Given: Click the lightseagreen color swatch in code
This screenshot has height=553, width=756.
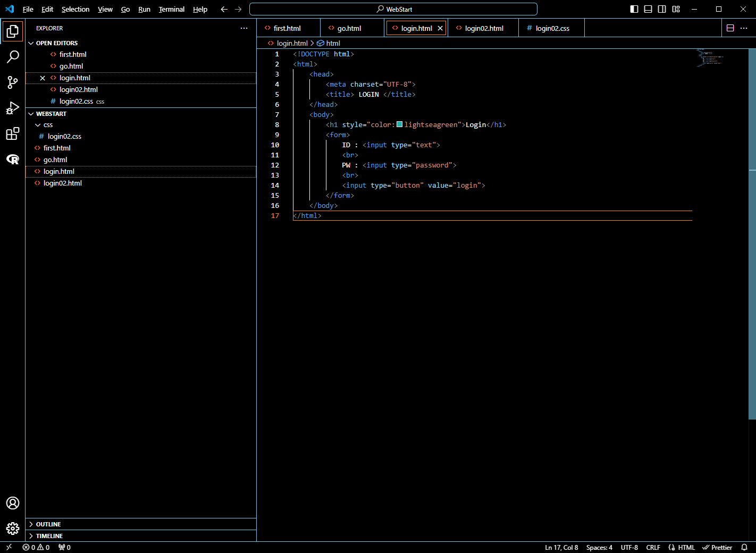Looking at the screenshot, I should 400,124.
